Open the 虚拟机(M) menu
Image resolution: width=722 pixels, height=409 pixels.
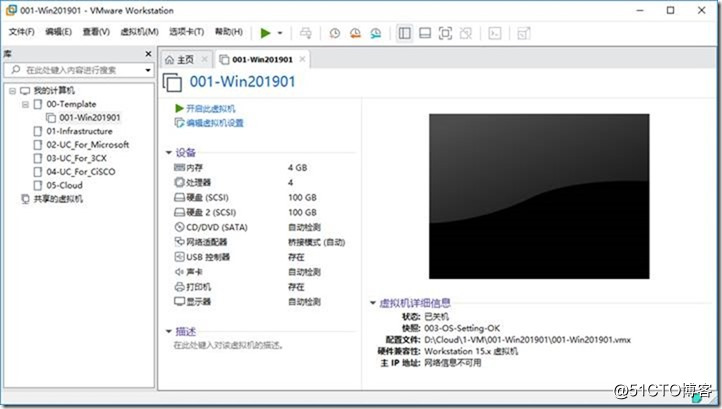[140, 32]
